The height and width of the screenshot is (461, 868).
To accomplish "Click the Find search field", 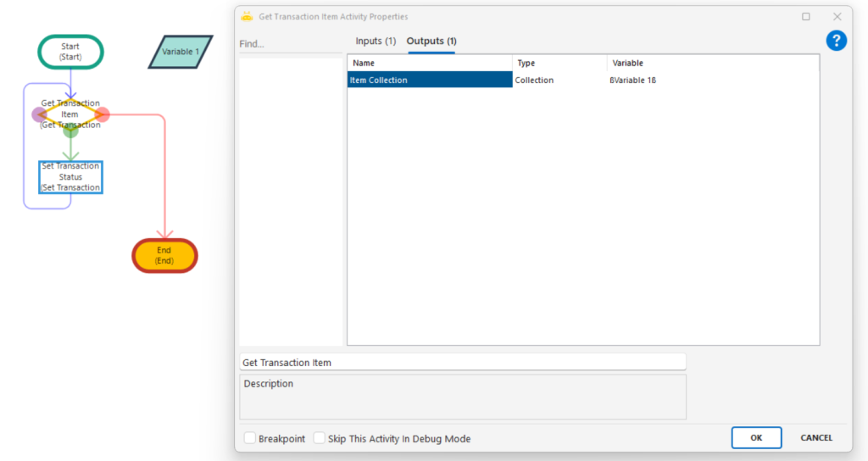I will [x=290, y=43].
